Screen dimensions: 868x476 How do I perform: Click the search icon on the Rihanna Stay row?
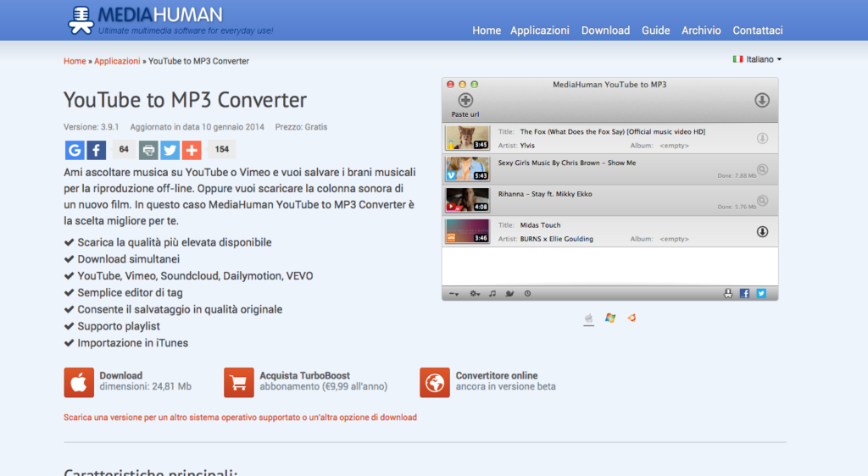coord(762,200)
